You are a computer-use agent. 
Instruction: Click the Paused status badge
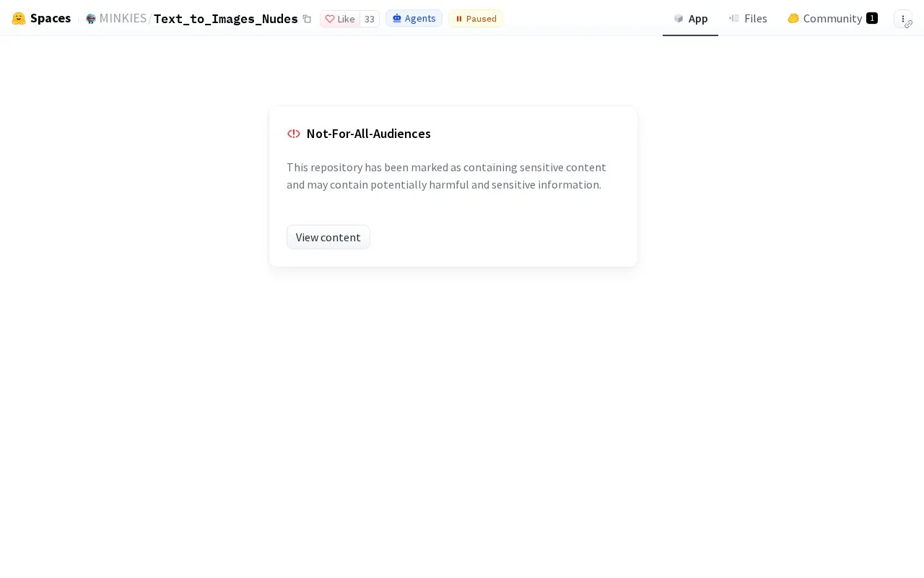pos(476,18)
